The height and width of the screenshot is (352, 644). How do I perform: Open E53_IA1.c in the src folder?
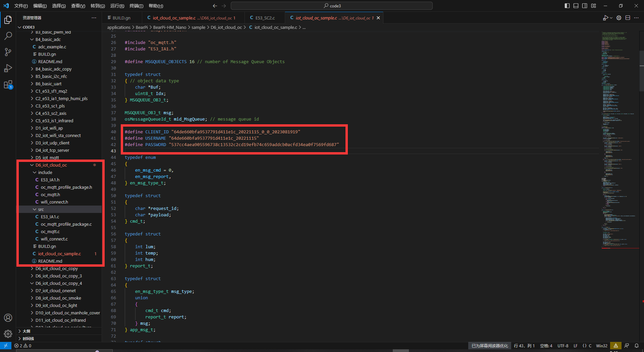(x=50, y=217)
